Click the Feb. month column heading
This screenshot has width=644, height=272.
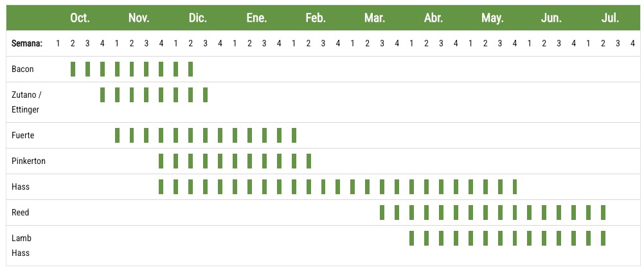[x=315, y=18]
